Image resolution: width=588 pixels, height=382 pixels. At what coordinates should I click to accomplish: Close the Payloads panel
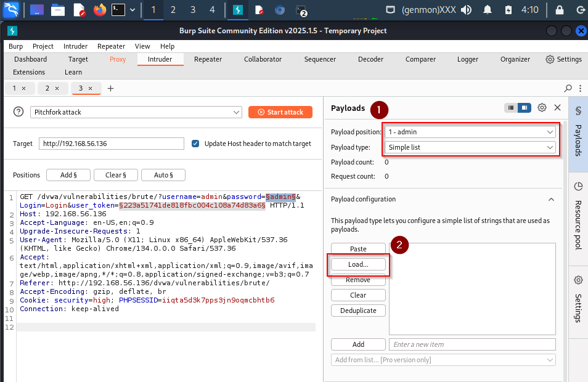pos(557,108)
